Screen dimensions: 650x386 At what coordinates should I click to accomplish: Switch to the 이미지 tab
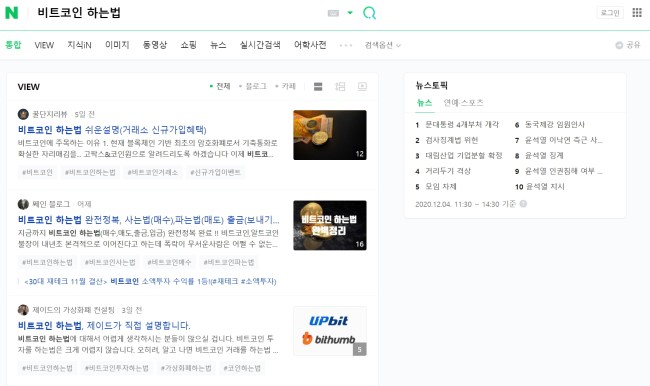pyautogui.click(x=117, y=45)
